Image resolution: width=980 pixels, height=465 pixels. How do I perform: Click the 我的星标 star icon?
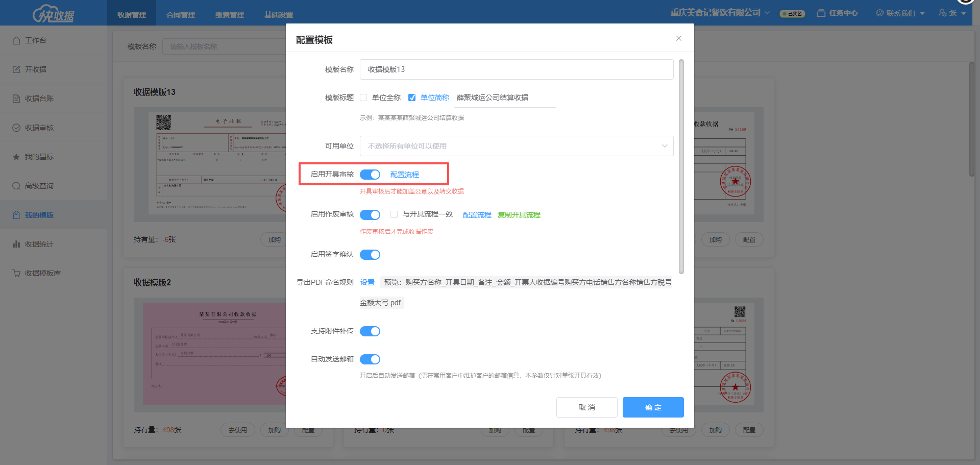(x=16, y=157)
